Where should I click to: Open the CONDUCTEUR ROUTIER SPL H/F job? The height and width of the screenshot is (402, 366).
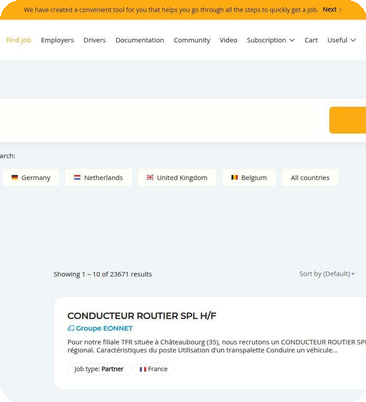tap(142, 316)
